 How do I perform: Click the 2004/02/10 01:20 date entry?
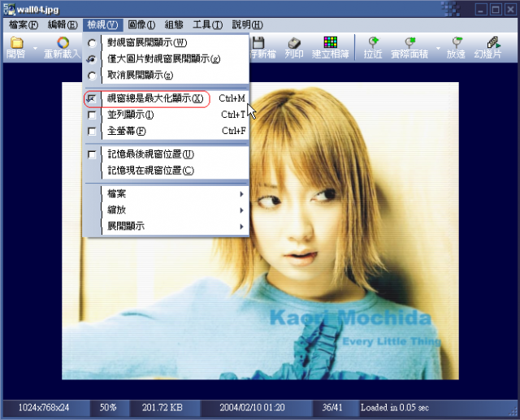pyautogui.click(x=252, y=407)
